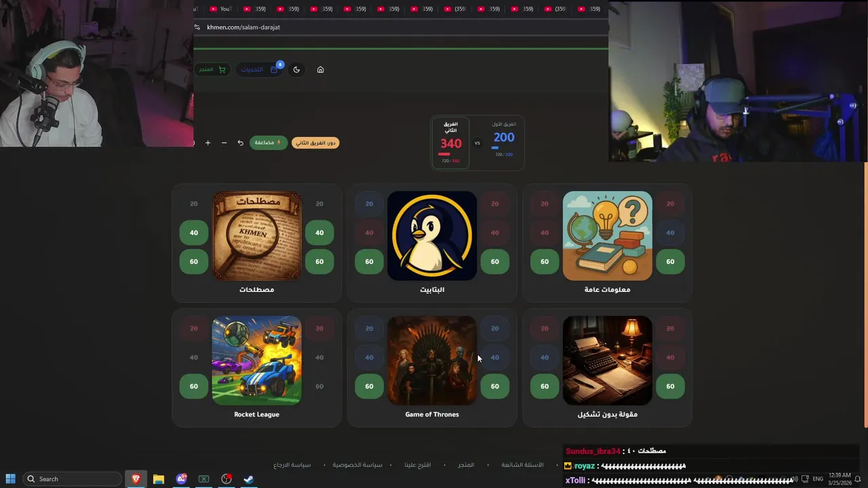Click the معلومات عامة category title
868x488 pixels.
click(x=608, y=289)
